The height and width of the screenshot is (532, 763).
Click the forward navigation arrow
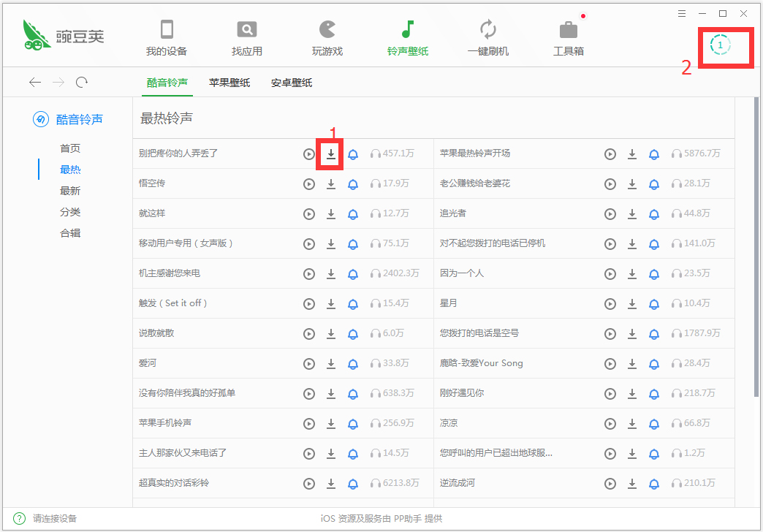tap(58, 83)
